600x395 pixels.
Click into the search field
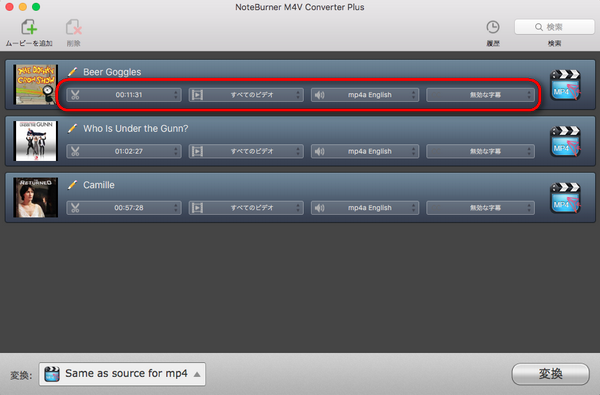coord(554,27)
